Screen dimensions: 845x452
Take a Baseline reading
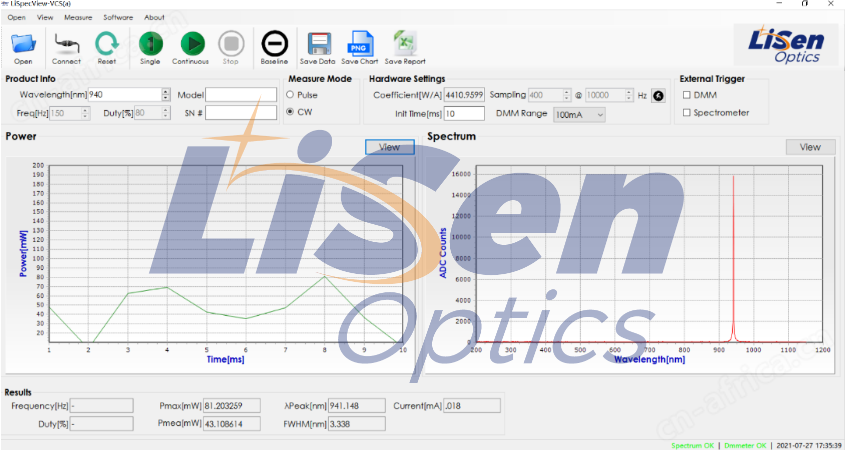pos(274,44)
